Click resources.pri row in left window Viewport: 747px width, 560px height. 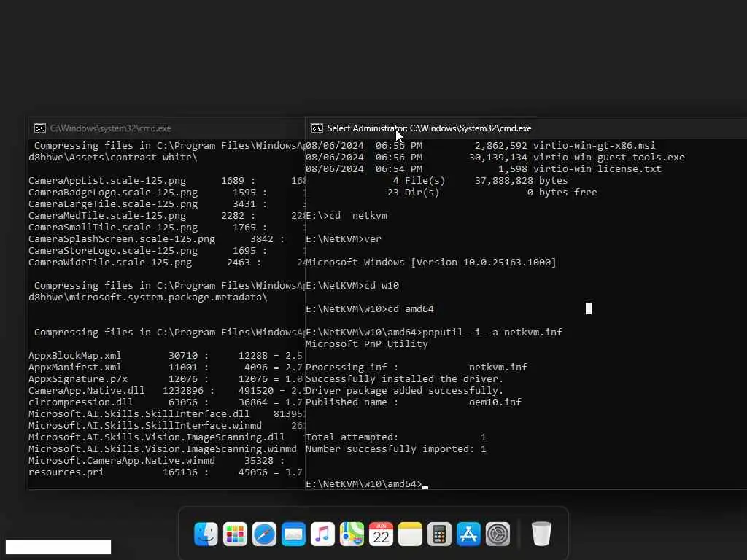coord(166,472)
